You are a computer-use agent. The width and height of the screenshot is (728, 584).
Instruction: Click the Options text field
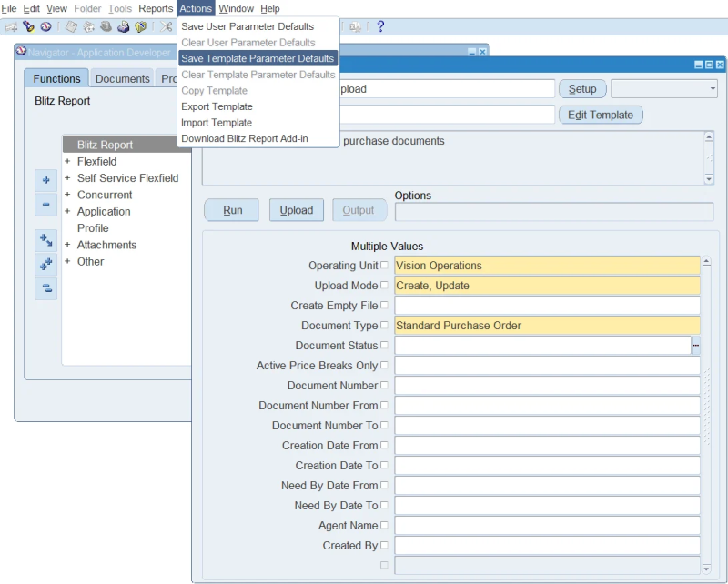[x=554, y=212]
